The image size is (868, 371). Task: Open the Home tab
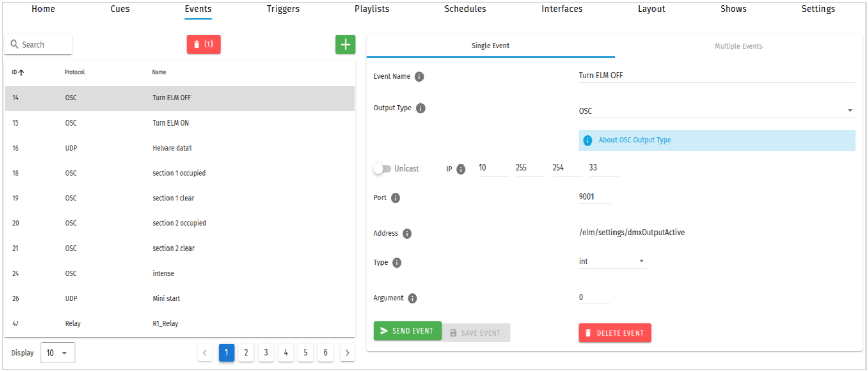tap(43, 9)
